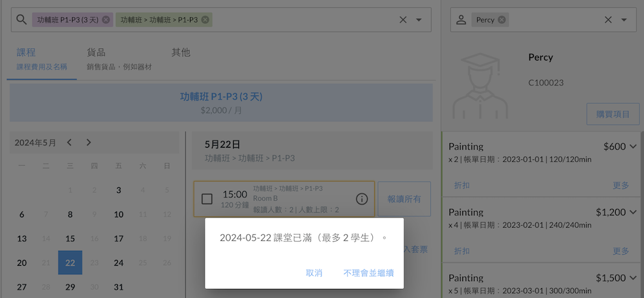
Task: Select May 27 on the calendar
Action: [22, 287]
